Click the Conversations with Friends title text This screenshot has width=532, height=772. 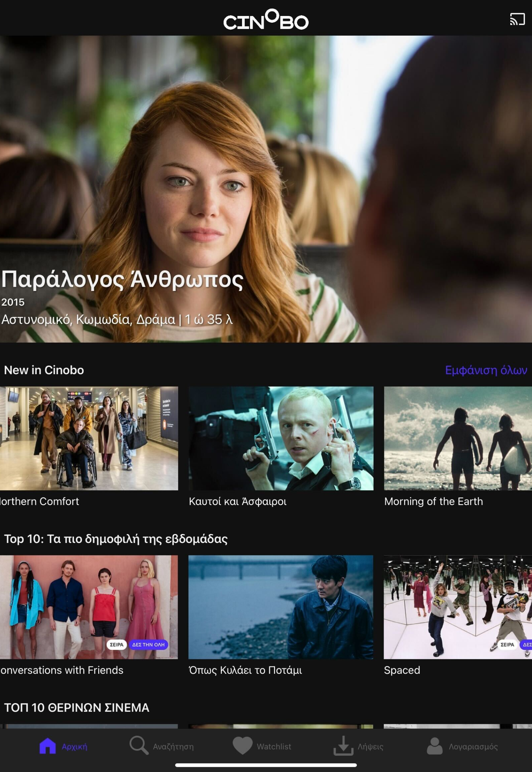coord(62,670)
